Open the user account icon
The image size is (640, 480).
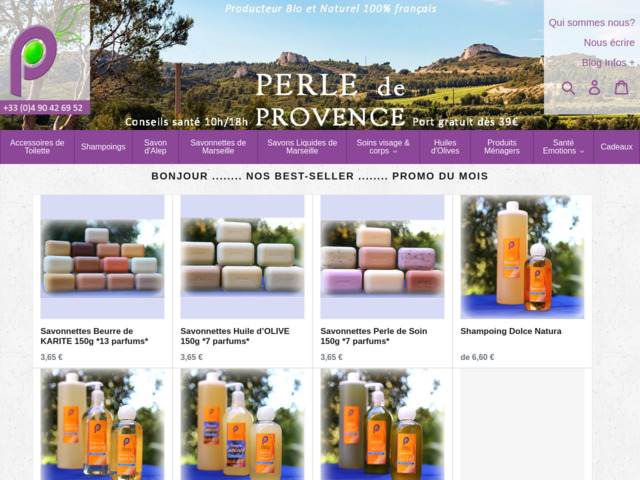[594, 87]
